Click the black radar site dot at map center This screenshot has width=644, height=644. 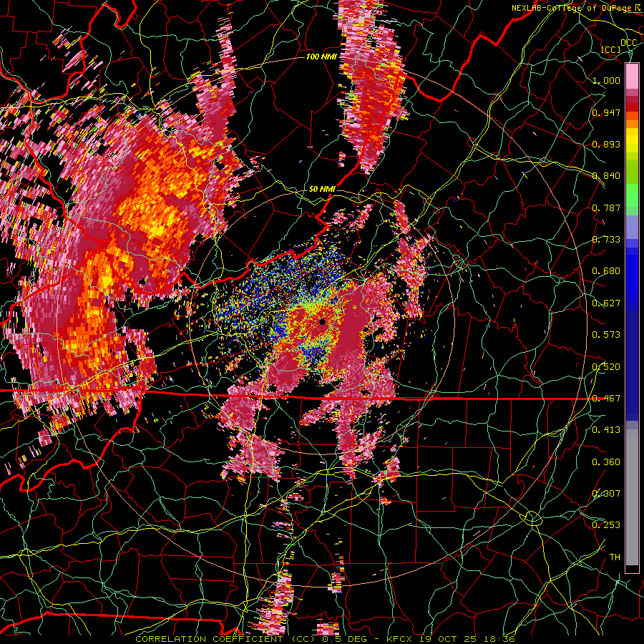pyautogui.click(x=323, y=321)
